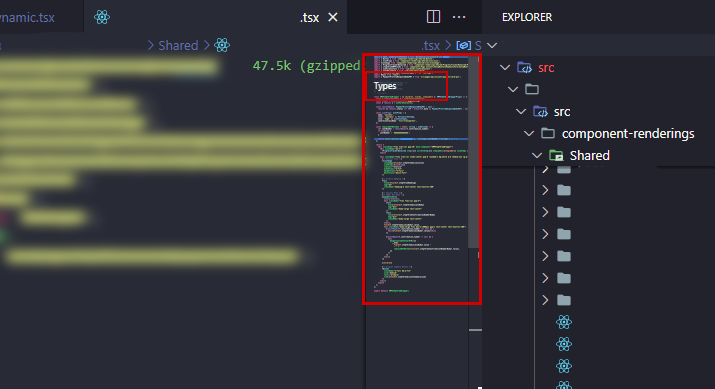Screen dimensions: 715x389
Task: Select the active .tsx tab
Action: (215, 17)
